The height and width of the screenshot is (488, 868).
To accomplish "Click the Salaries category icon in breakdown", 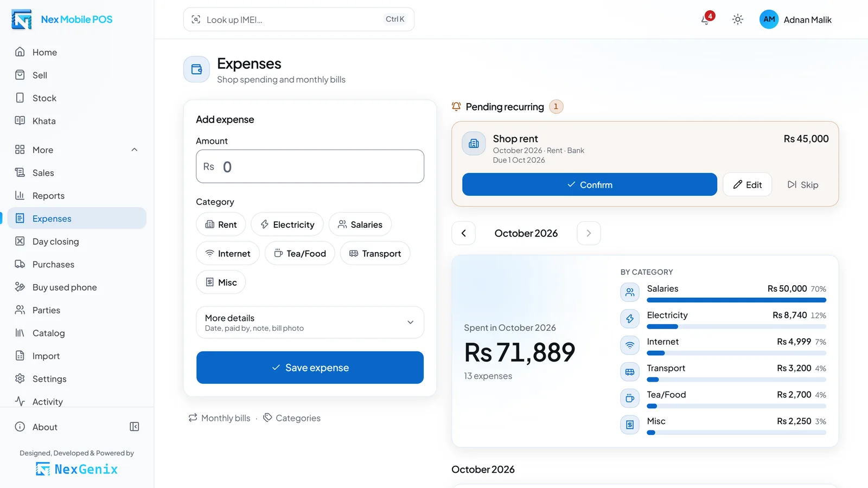I will coord(630,292).
